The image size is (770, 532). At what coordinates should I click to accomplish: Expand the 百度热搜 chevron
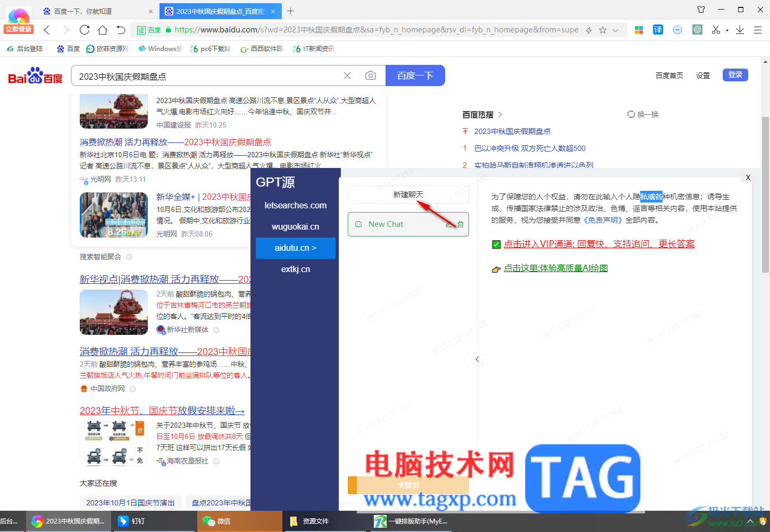pos(500,115)
